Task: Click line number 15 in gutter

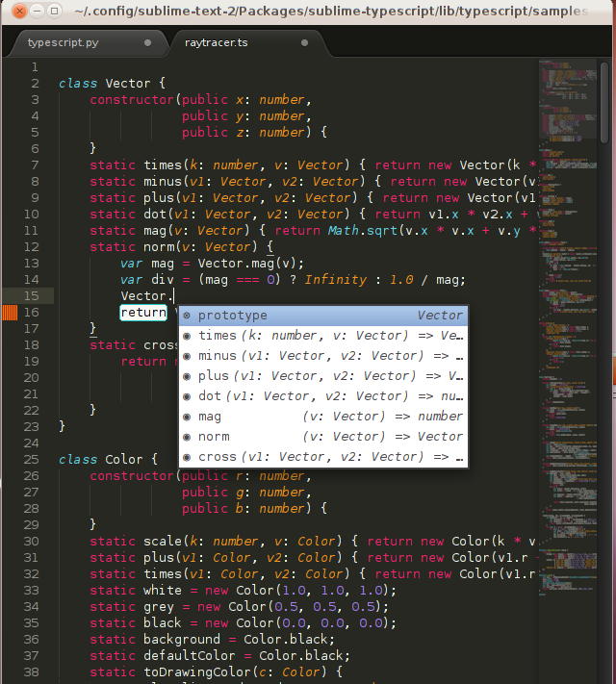Action: point(32,296)
